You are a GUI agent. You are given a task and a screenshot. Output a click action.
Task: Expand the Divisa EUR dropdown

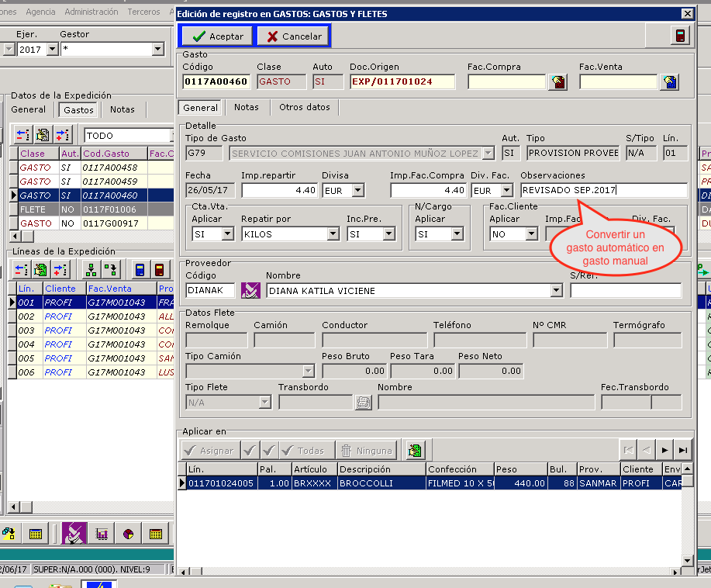pos(357,190)
